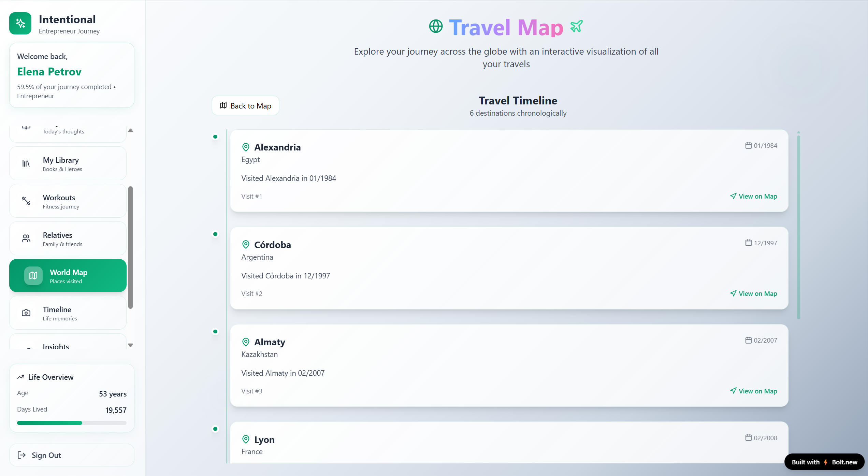The image size is (868, 476).
Task: Click the Intentional sparkle logo icon
Action: [20, 24]
